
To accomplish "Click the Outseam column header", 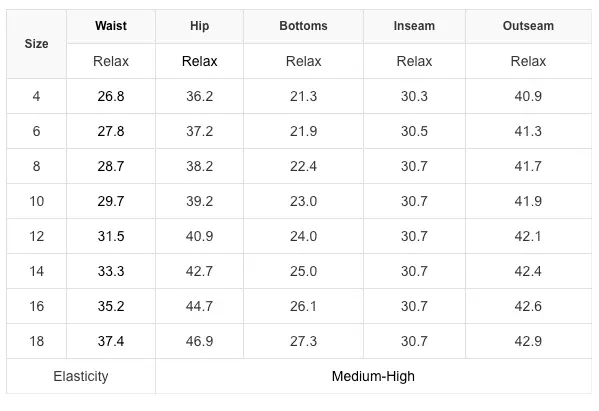I will coord(528,26).
